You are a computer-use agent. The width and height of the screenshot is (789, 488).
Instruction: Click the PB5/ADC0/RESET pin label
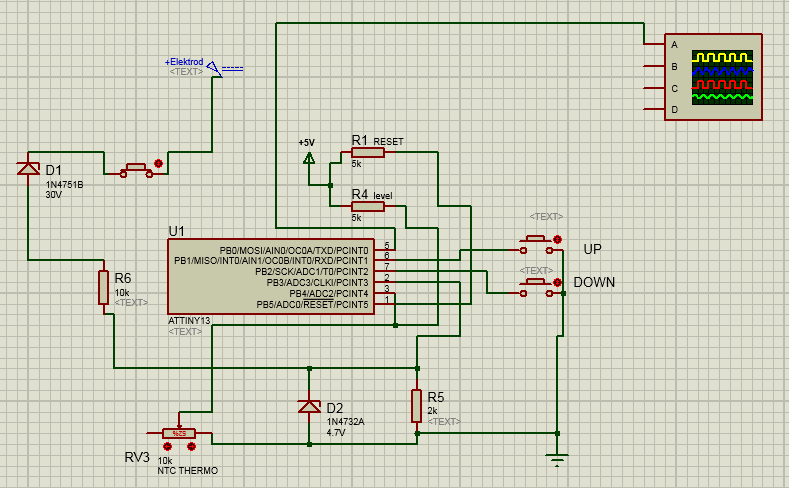tap(314, 304)
